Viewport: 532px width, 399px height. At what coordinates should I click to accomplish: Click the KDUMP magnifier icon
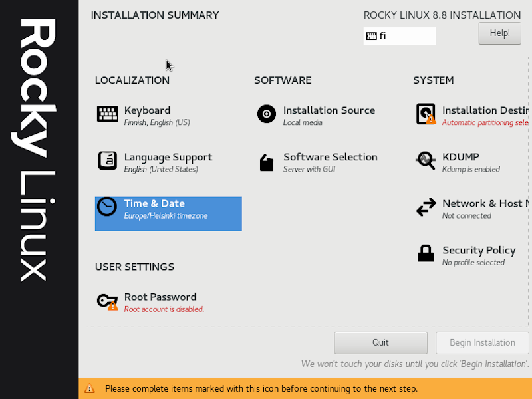[x=426, y=161]
